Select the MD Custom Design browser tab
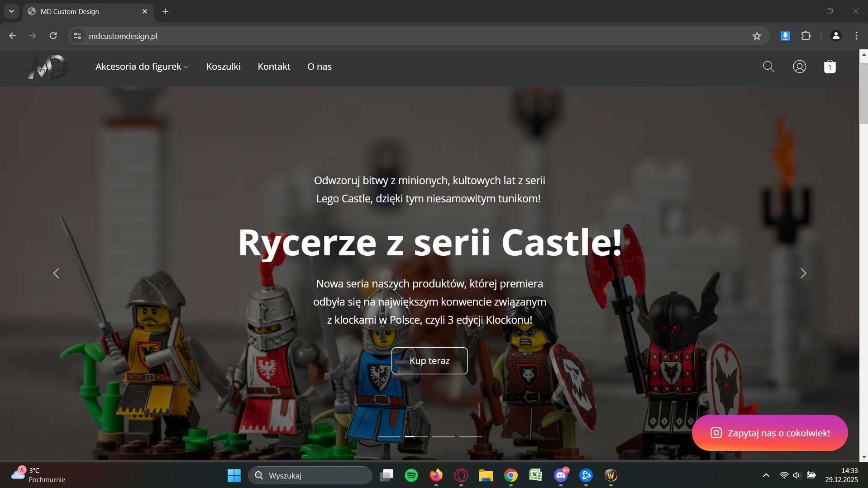 pyautogui.click(x=88, y=12)
